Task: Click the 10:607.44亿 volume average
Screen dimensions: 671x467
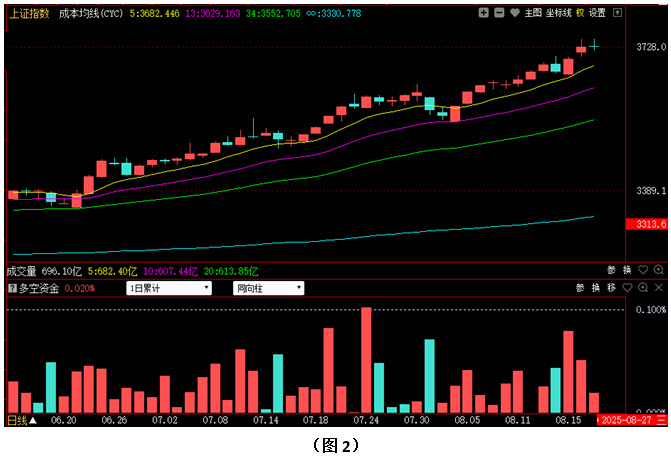Action: (x=171, y=271)
